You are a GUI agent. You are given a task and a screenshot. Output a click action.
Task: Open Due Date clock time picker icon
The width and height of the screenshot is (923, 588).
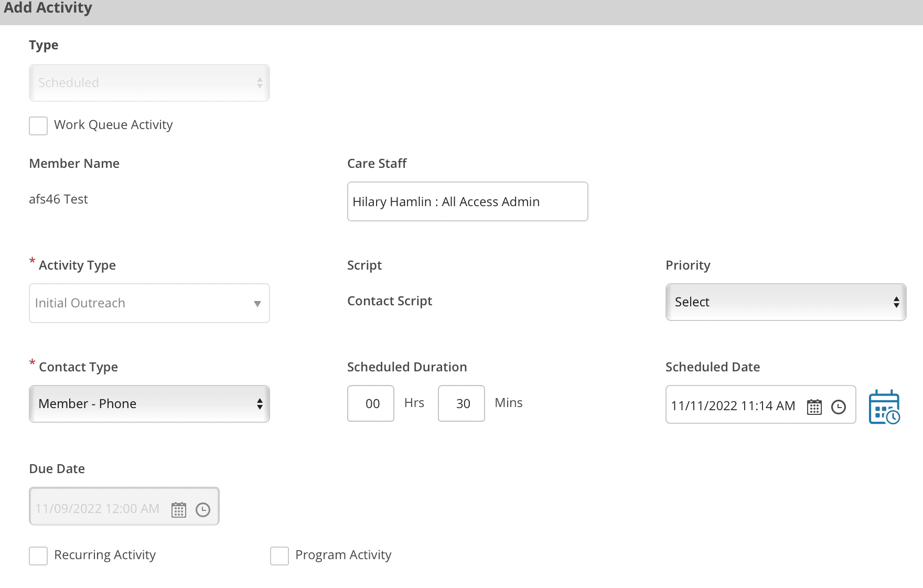pos(203,509)
